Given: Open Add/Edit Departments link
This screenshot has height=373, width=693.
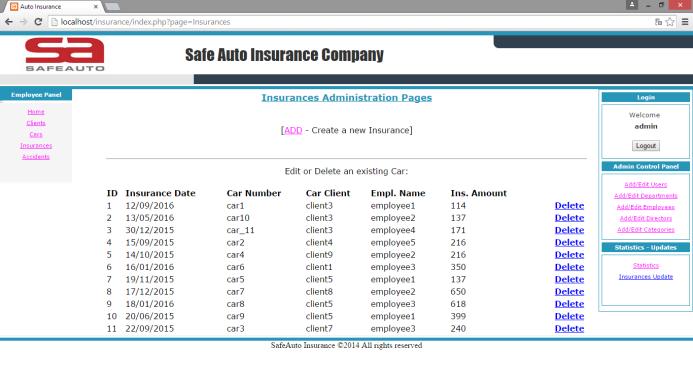Looking at the screenshot, I should [646, 195].
